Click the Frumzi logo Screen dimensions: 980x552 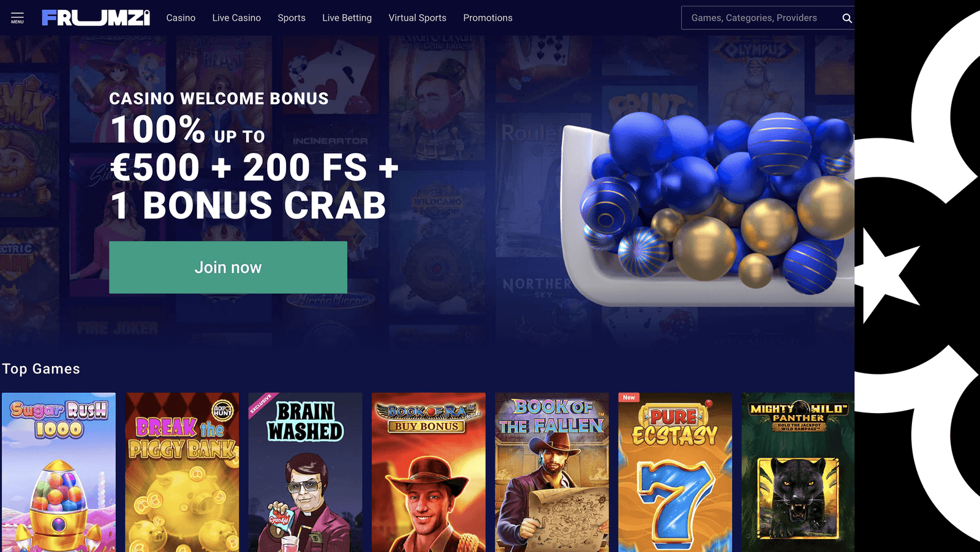(96, 18)
